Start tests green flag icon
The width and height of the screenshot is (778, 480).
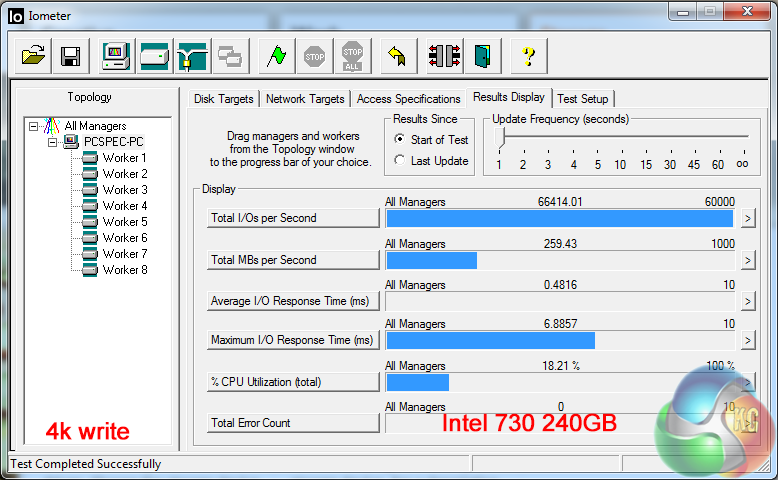[x=276, y=56]
